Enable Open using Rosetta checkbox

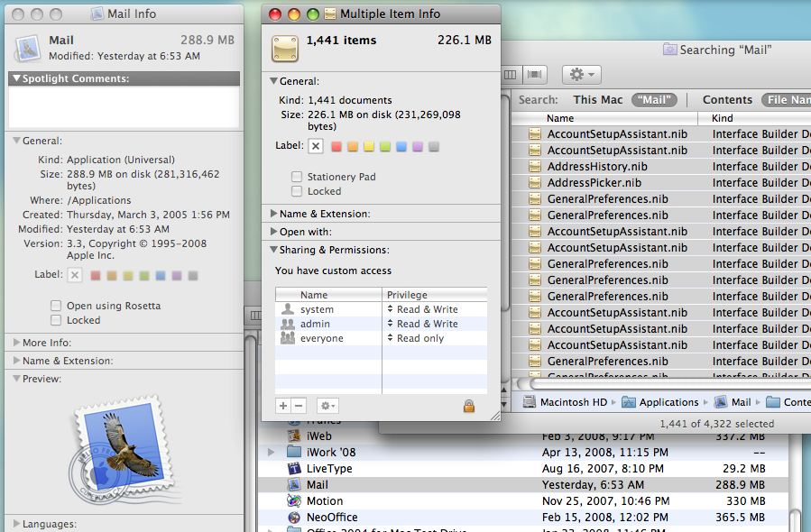[x=56, y=306]
